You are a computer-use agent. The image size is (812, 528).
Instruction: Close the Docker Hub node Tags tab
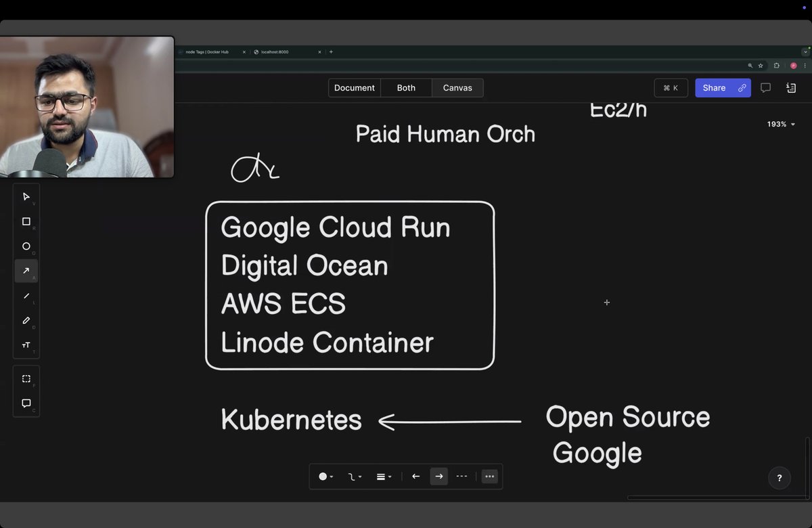[x=244, y=52]
